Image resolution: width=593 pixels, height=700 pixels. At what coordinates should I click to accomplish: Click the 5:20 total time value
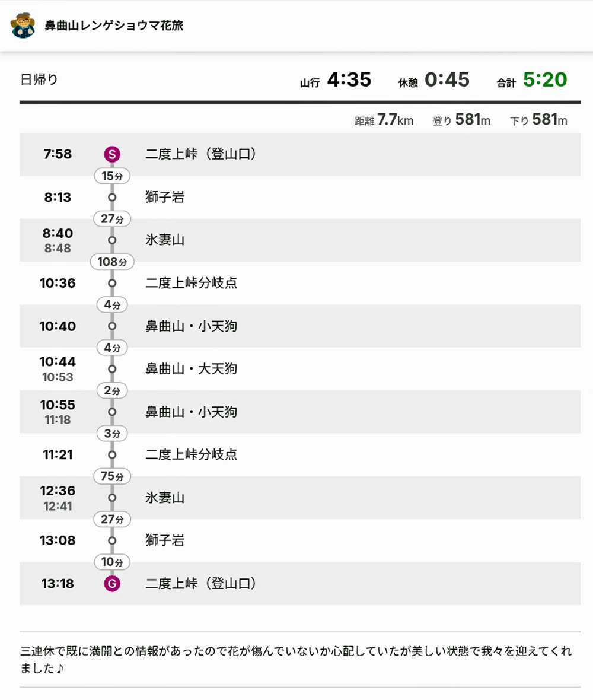544,79
